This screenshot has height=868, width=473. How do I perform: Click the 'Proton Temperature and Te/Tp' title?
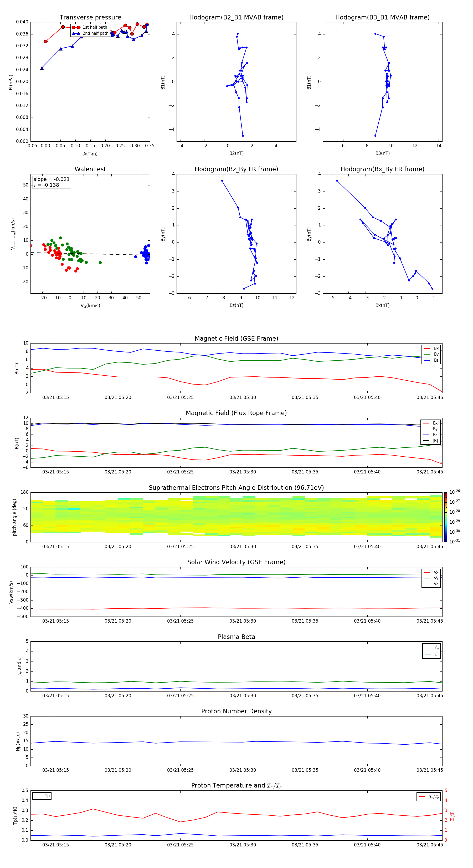point(236,786)
